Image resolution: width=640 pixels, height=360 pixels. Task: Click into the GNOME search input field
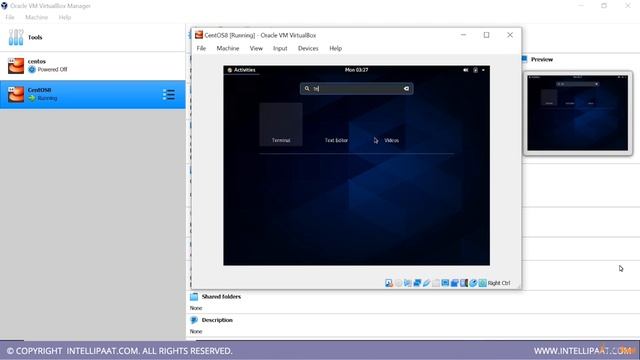point(356,89)
